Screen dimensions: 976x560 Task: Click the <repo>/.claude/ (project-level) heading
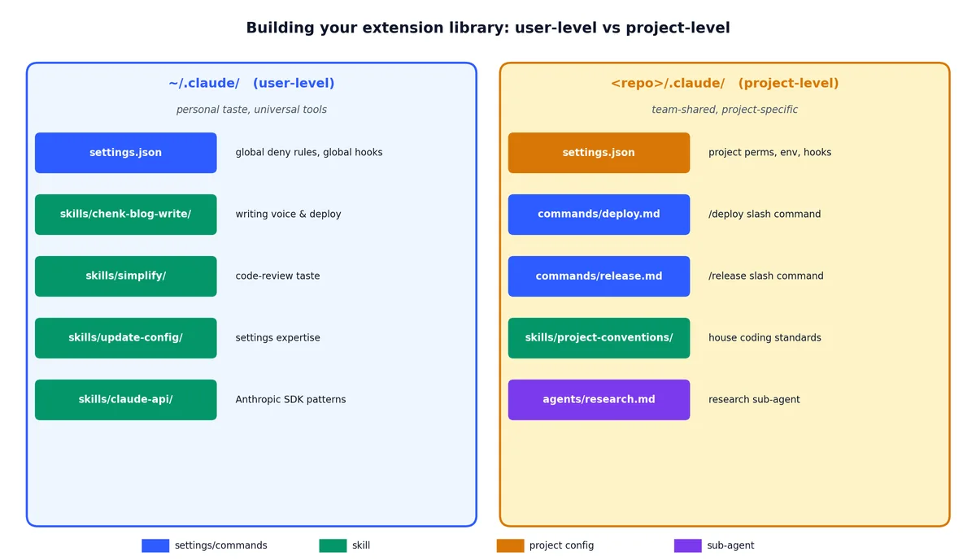(725, 84)
